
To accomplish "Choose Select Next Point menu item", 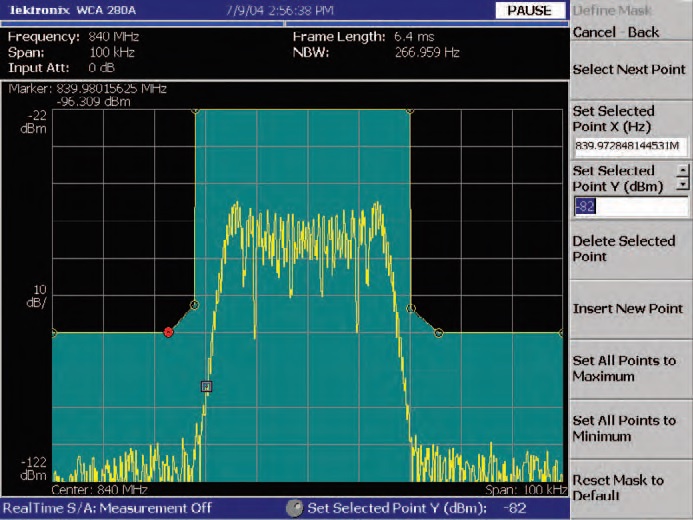I will 629,69.
